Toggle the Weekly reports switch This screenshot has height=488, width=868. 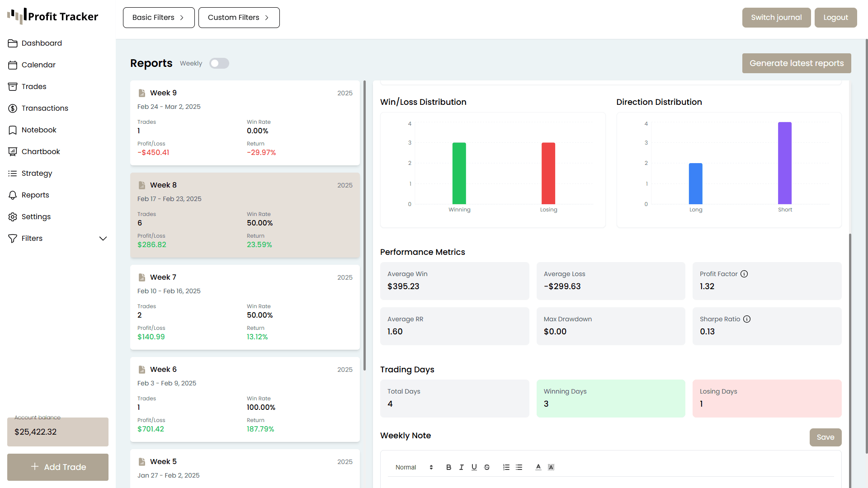[x=219, y=63]
